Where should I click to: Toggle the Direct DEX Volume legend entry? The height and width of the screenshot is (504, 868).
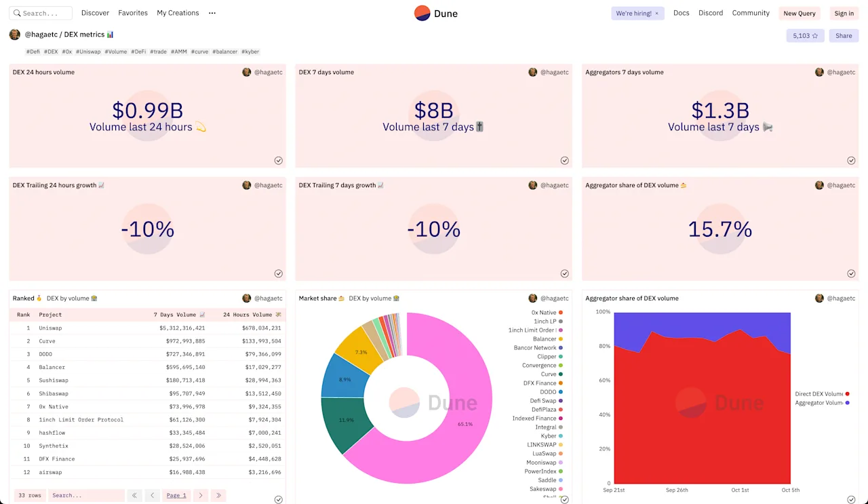click(823, 394)
